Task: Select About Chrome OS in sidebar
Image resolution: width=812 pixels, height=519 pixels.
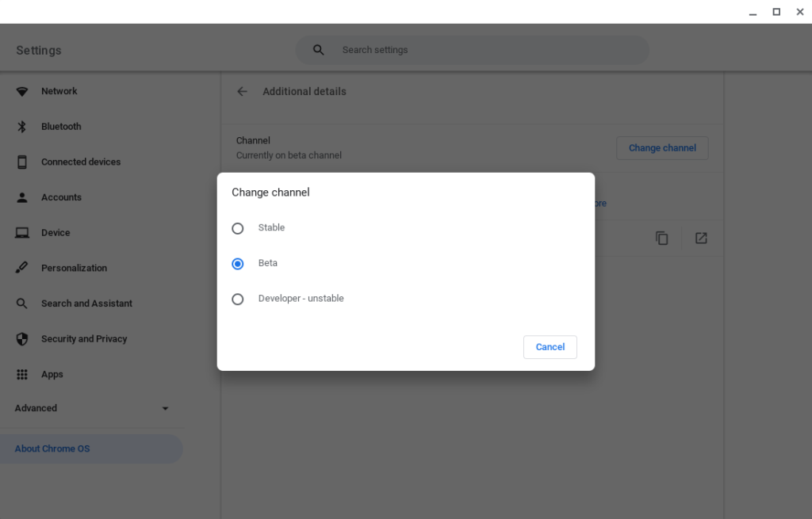Action: 91,448
